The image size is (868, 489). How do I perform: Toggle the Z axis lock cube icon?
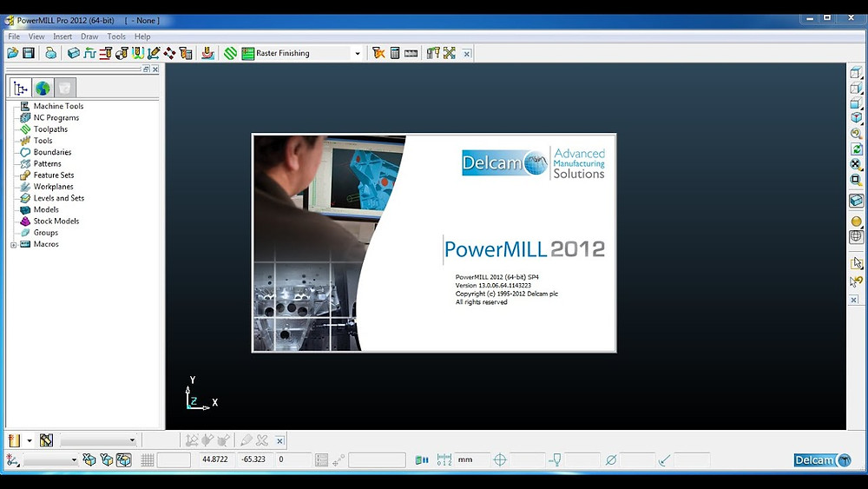click(124, 459)
